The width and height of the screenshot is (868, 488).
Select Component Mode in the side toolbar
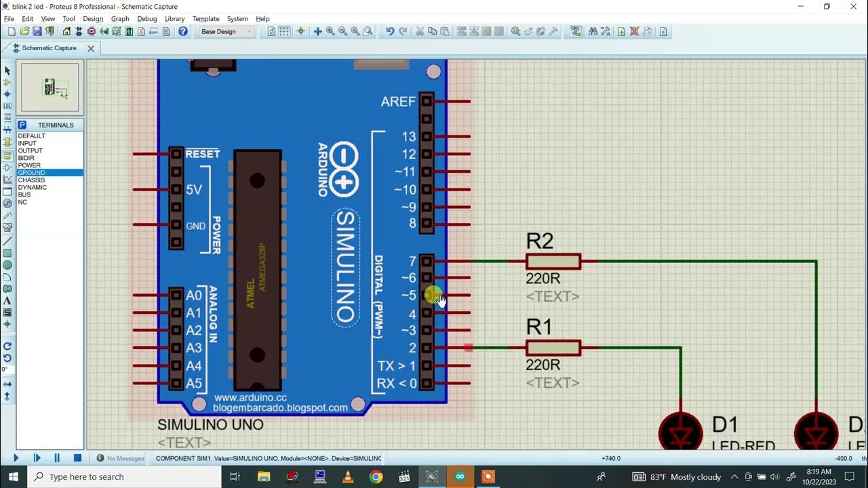[x=7, y=82]
